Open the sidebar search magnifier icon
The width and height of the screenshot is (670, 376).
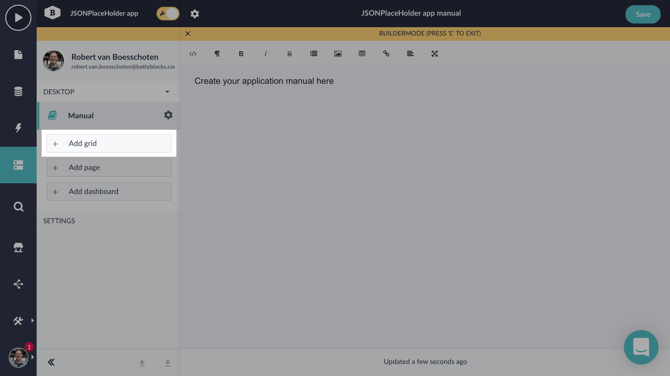pyautogui.click(x=18, y=207)
